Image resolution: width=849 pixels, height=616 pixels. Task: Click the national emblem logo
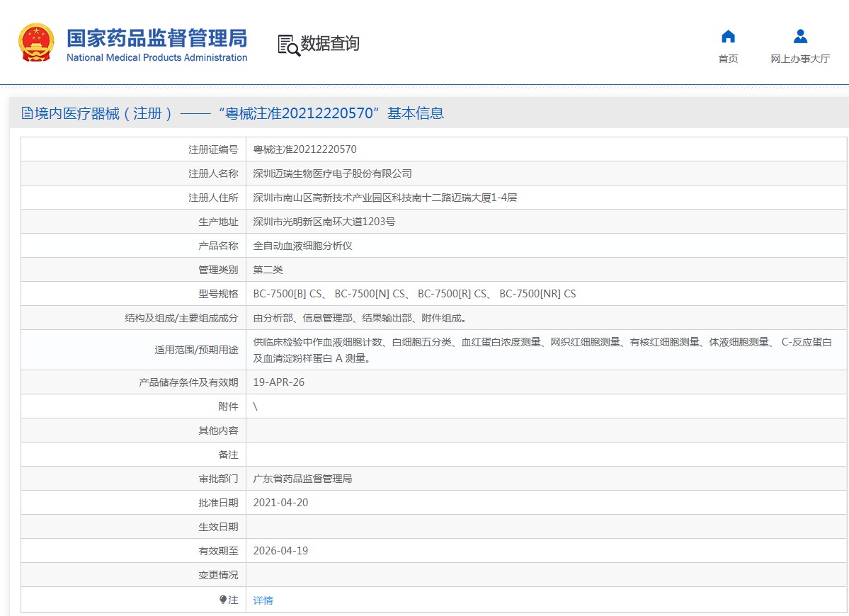tap(36, 43)
